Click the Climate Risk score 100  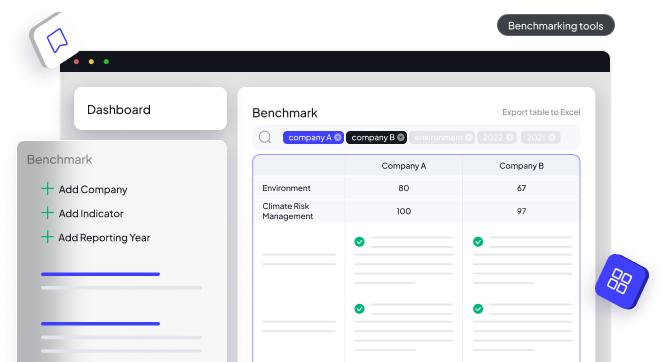[403, 211]
